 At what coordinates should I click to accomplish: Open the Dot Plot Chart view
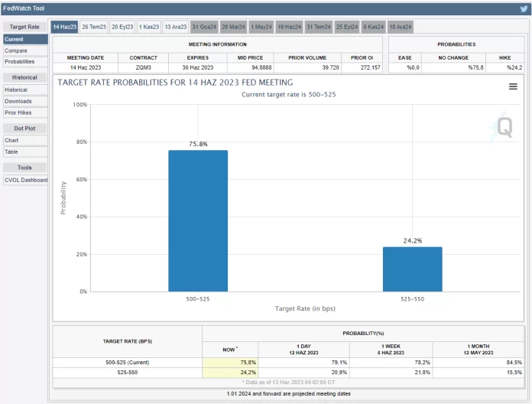click(12, 141)
